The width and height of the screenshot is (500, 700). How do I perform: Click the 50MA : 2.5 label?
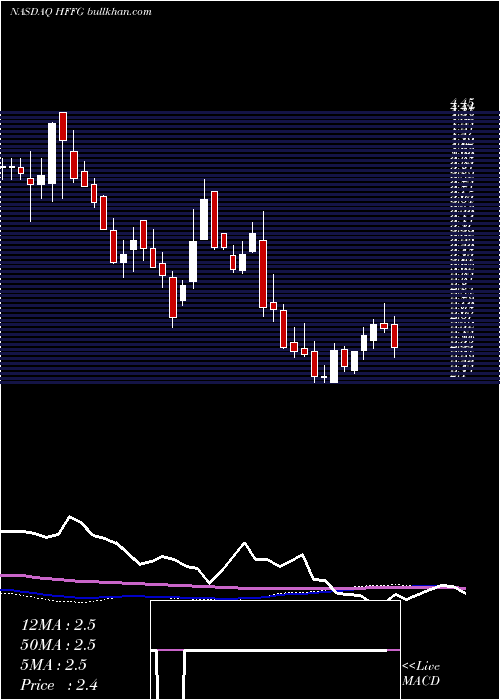[58, 645]
